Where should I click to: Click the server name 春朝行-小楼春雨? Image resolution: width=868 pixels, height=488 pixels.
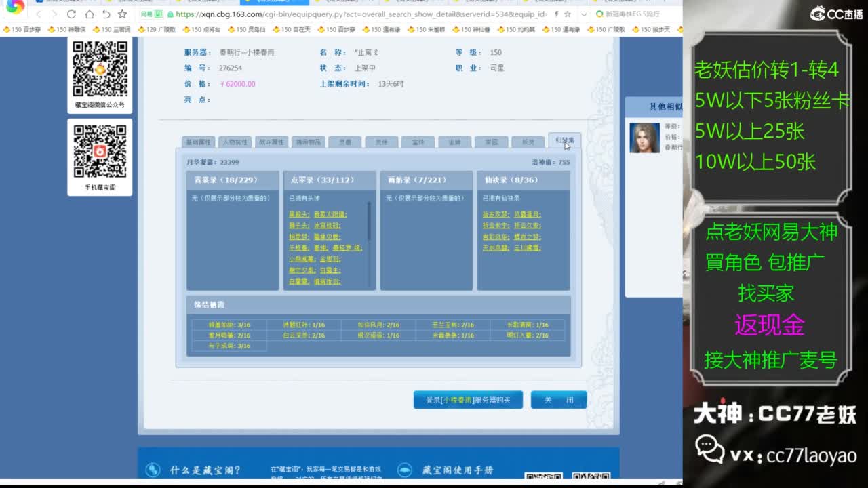247,52
